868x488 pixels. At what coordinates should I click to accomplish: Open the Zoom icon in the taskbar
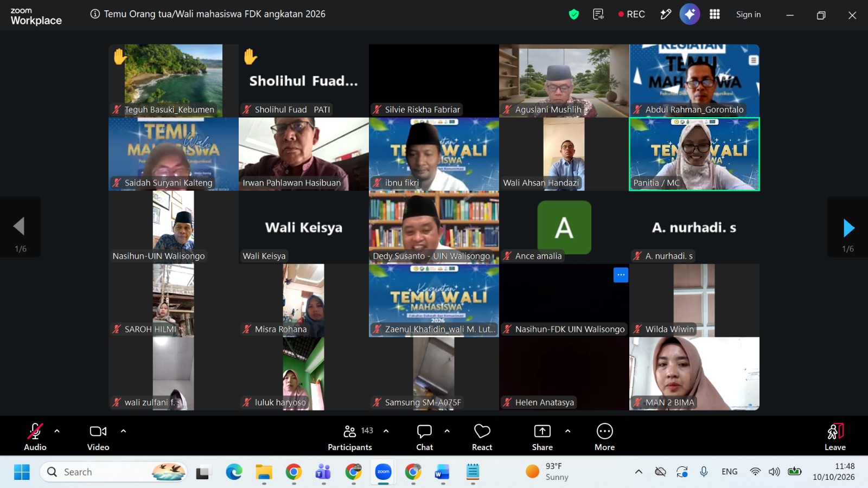[383, 472]
